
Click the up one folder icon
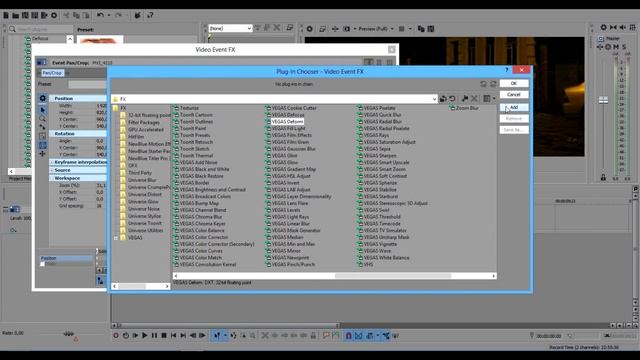[443, 99]
